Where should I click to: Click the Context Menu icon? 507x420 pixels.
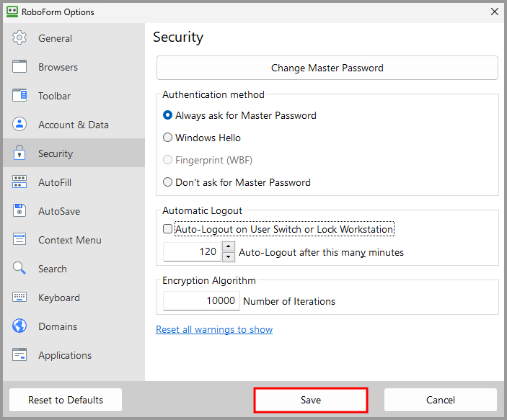pyautogui.click(x=19, y=239)
